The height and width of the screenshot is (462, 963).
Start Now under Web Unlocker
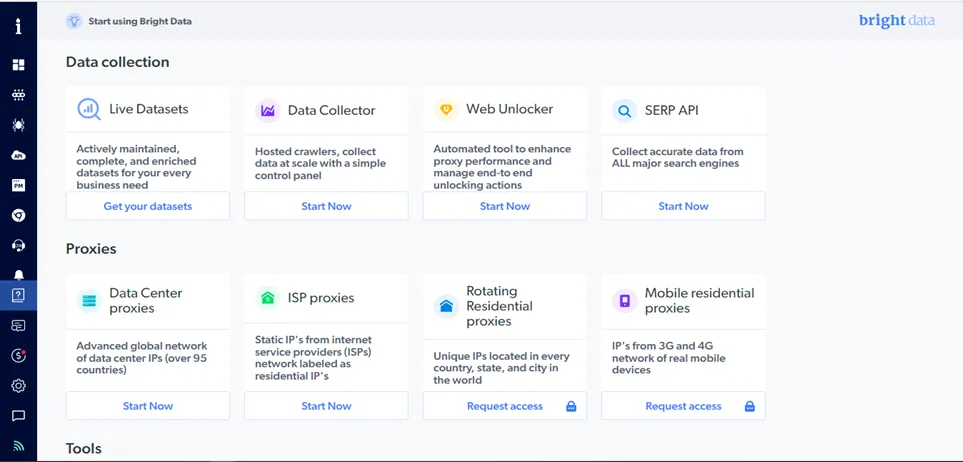[x=505, y=206]
